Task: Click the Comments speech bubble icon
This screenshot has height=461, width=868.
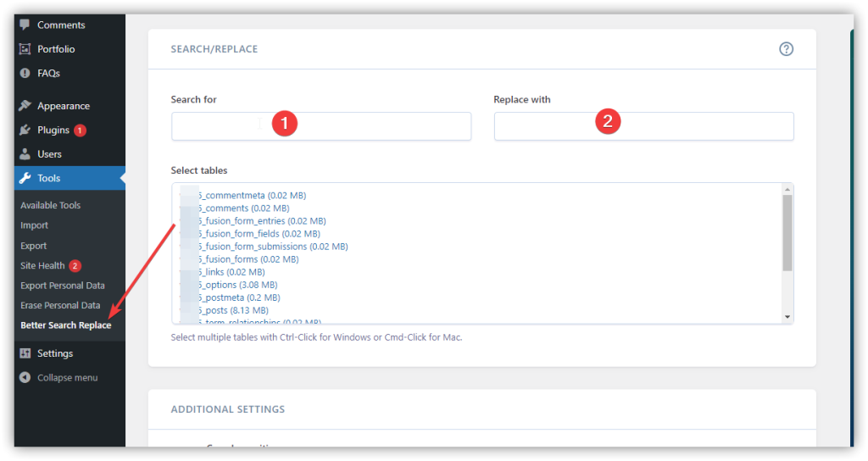Action: tap(25, 25)
